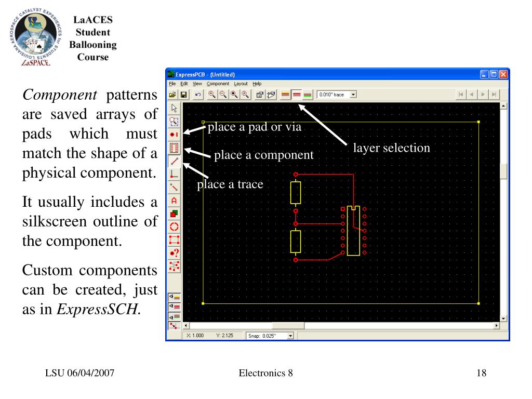
Task: Select the highlight net connections tool
Action: 174,267
